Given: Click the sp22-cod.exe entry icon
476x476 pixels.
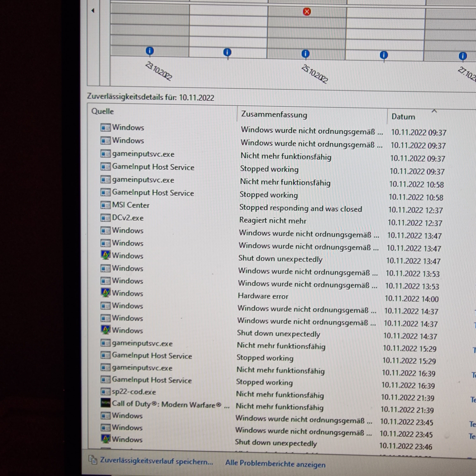Looking at the screenshot, I should click(105, 392).
